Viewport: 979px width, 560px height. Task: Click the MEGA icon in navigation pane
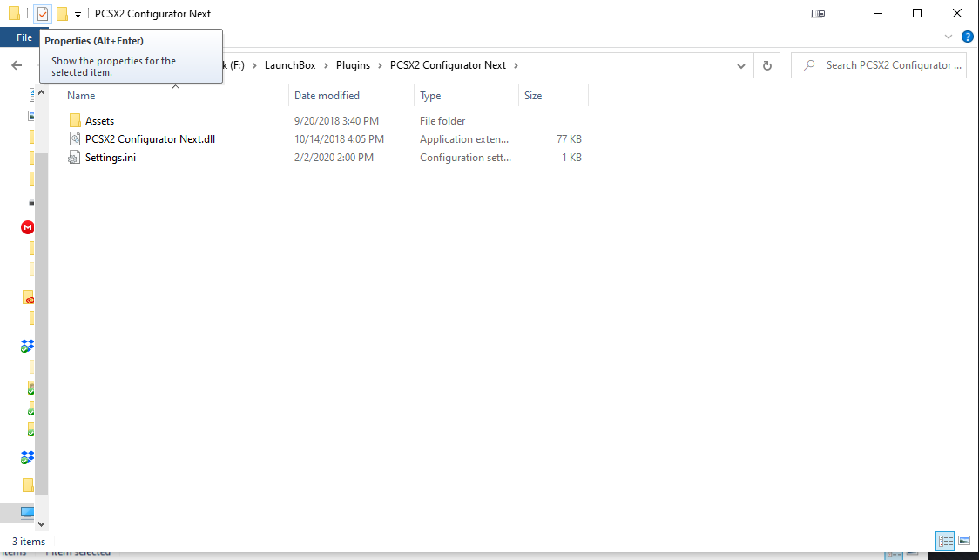click(28, 227)
